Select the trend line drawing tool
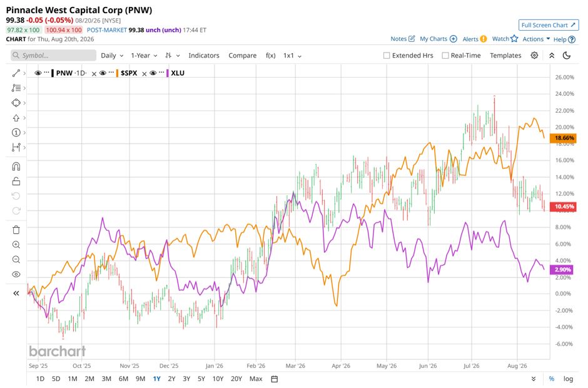588x388 pixels. tap(16, 73)
